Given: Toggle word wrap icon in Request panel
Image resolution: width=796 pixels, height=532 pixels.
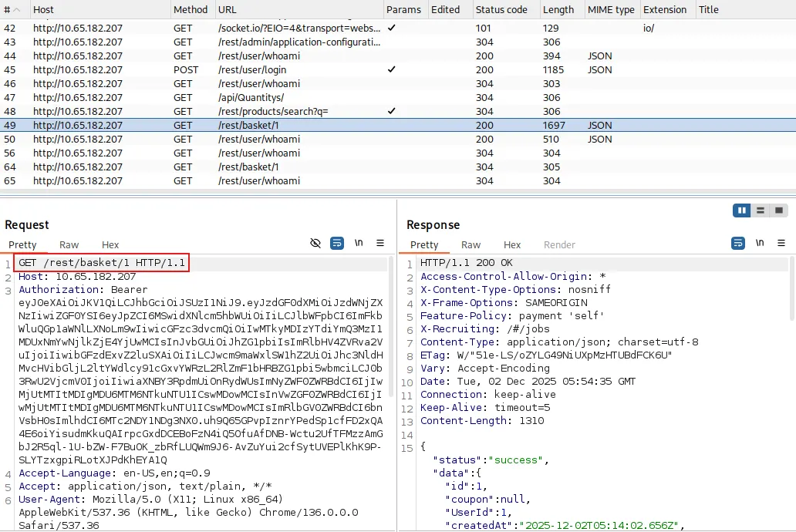Looking at the screenshot, I should point(336,243).
